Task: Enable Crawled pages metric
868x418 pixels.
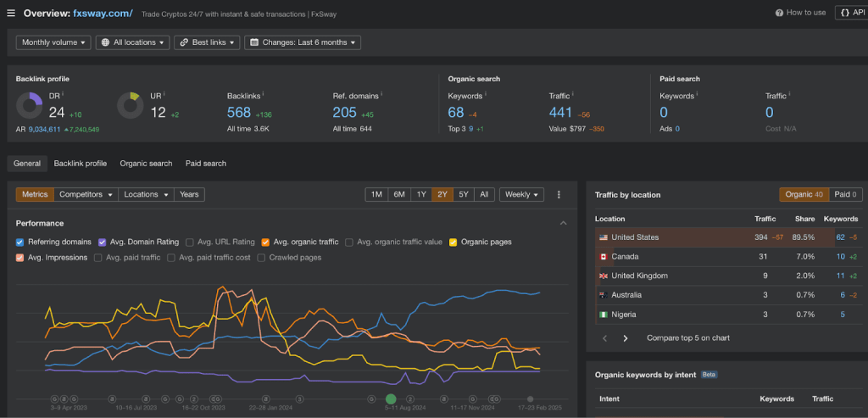Action: pos(261,258)
